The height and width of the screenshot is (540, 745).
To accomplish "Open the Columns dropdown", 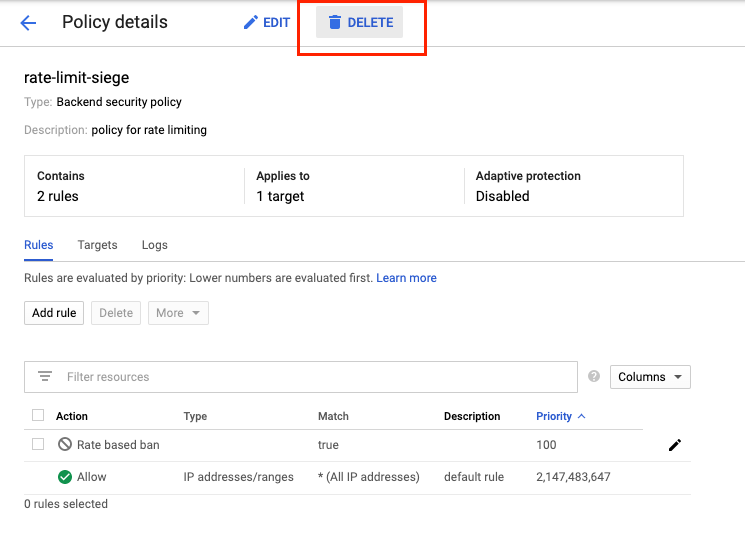I will click(x=650, y=377).
